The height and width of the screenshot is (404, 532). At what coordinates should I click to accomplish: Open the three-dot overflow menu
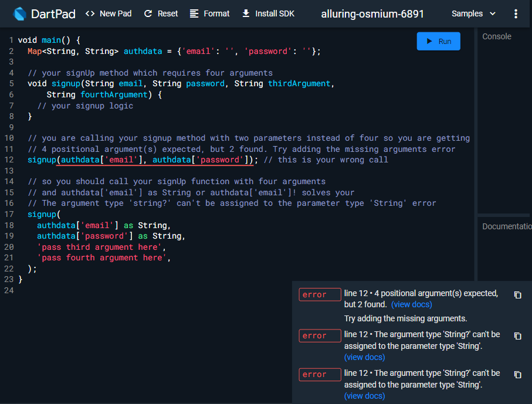(x=516, y=14)
